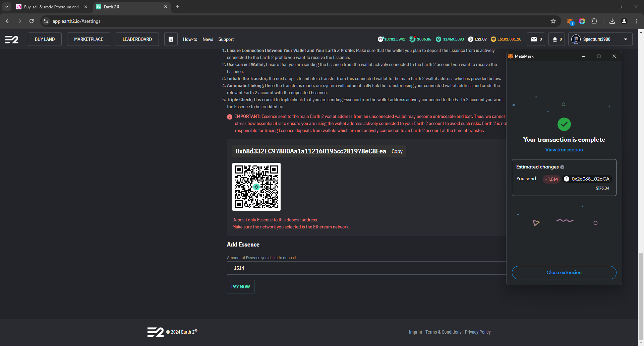Screen dimensions: 644x346
Task: Open the document icon button beside Leaderboard
Action: click(x=171, y=39)
